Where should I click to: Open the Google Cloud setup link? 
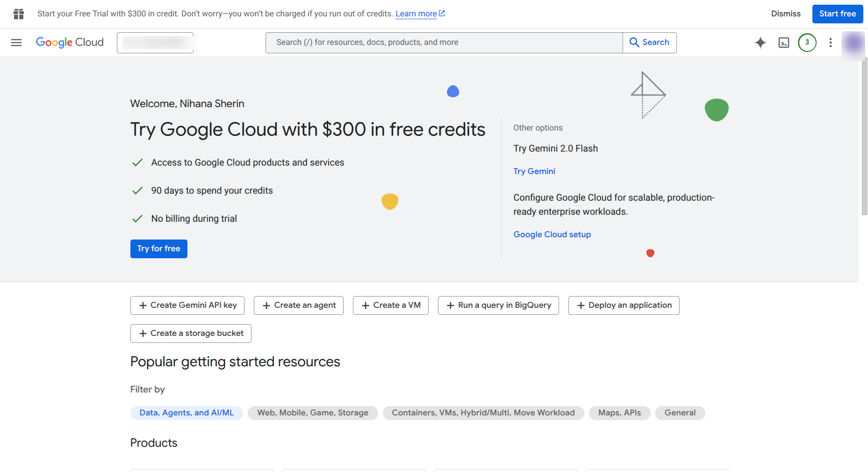point(552,234)
